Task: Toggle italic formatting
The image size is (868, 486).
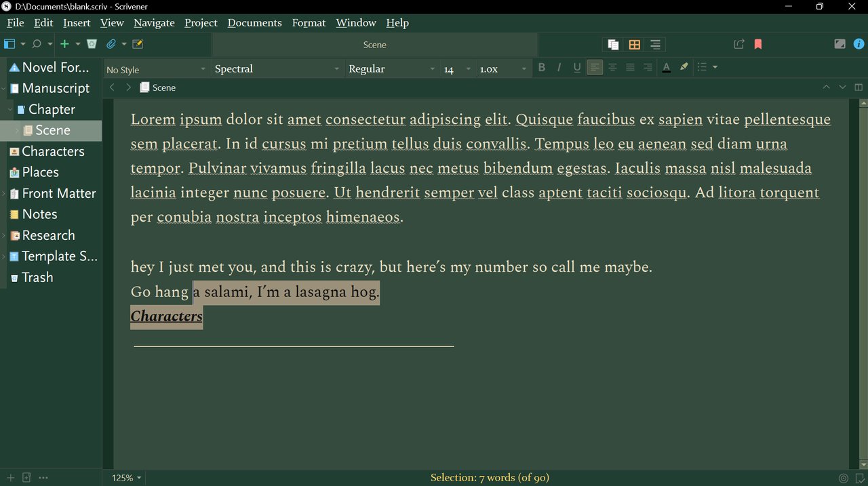Action: pyautogui.click(x=559, y=67)
